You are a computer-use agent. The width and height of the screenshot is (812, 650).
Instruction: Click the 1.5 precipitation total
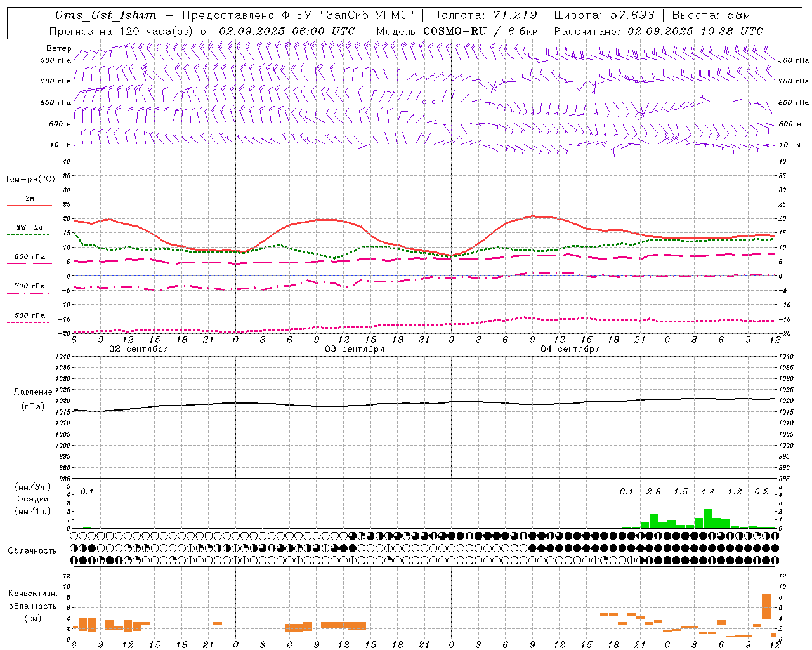click(681, 492)
